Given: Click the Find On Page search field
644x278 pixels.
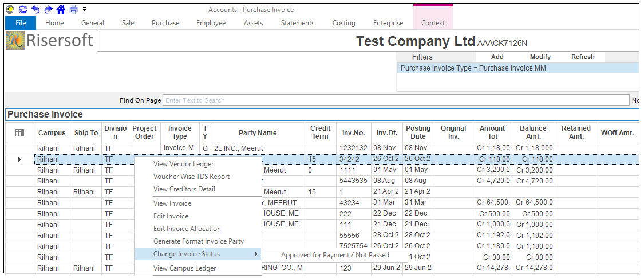Looking at the screenshot, I should pos(395,100).
